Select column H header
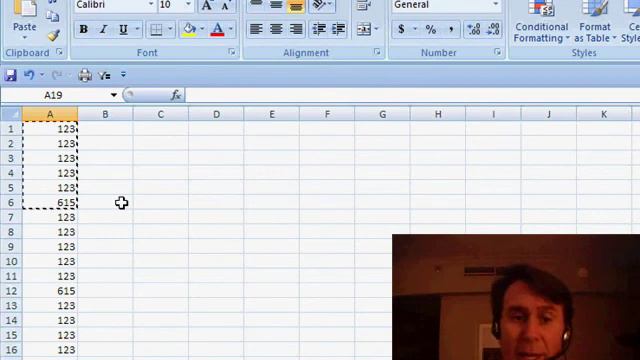 click(x=438, y=114)
